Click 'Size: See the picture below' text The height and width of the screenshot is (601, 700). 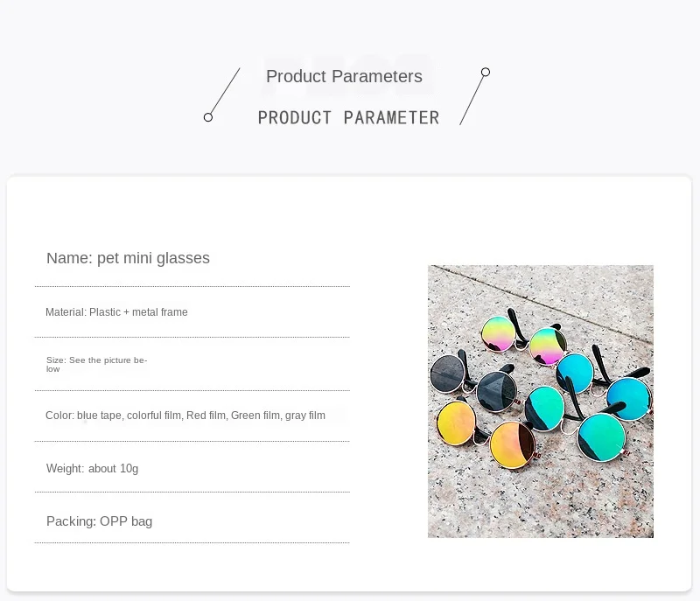tap(96, 365)
